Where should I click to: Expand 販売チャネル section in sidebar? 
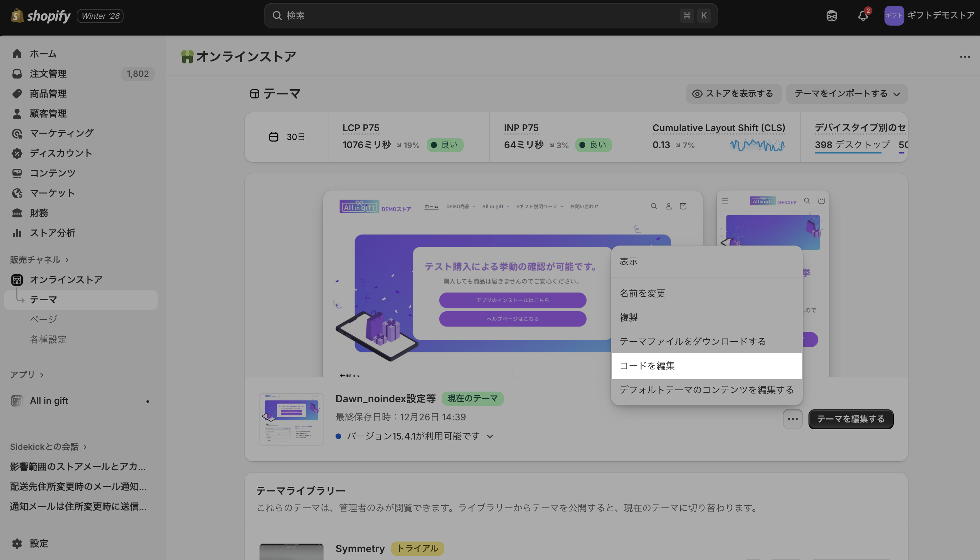pos(39,260)
